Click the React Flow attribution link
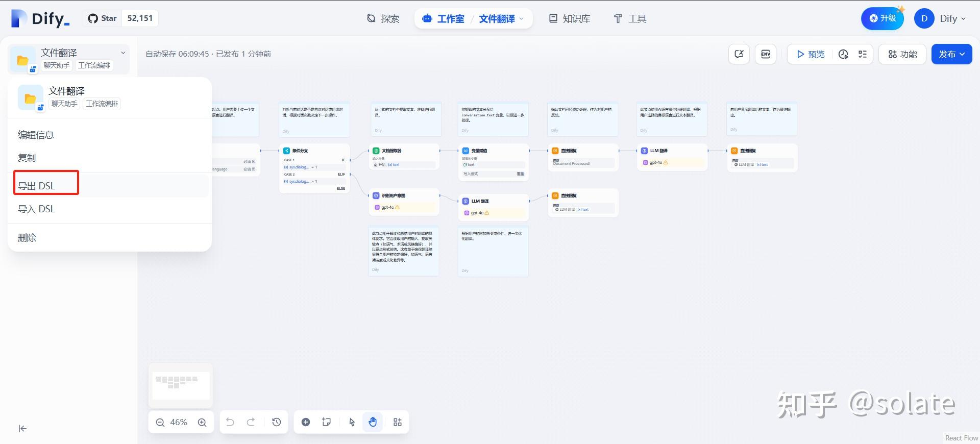The width and height of the screenshot is (980, 444). coord(962,438)
